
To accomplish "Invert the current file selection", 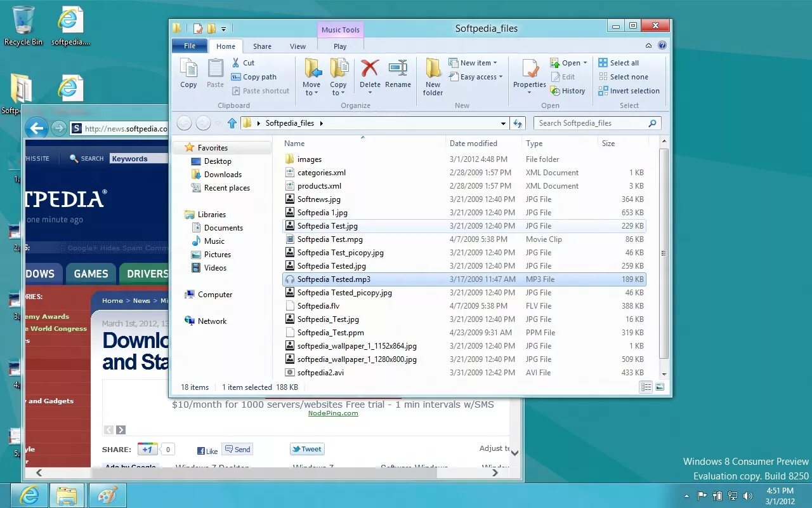I will coord(629,90).
